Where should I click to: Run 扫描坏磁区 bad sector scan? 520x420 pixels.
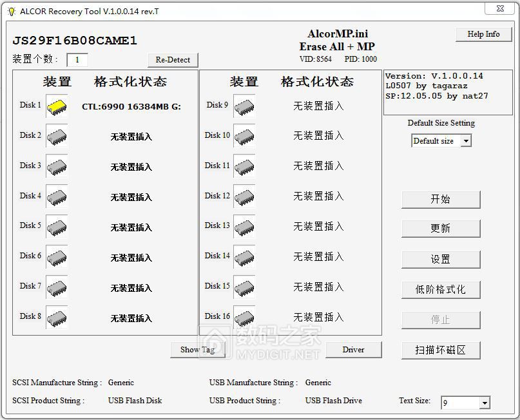[x=441, y=350]
